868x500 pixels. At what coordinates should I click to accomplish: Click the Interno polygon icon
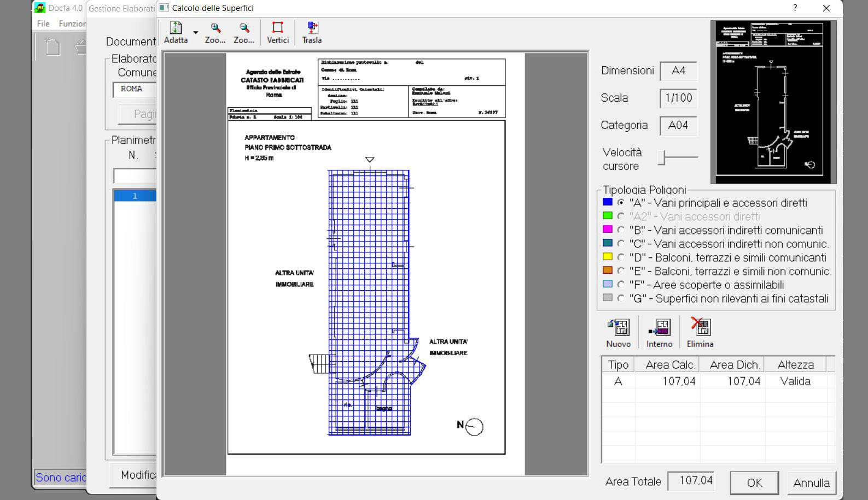click(x=659, y=333)
